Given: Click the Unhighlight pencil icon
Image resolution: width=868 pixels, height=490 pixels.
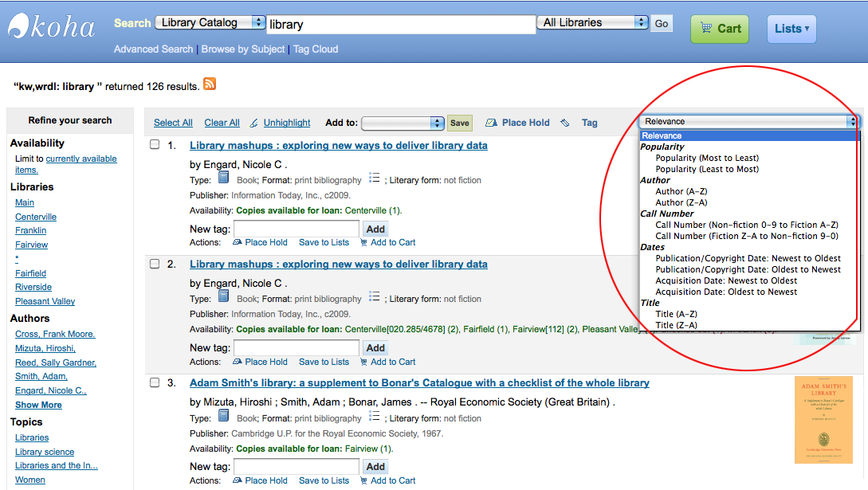Looking at the screenshot, I should (253, 123).
